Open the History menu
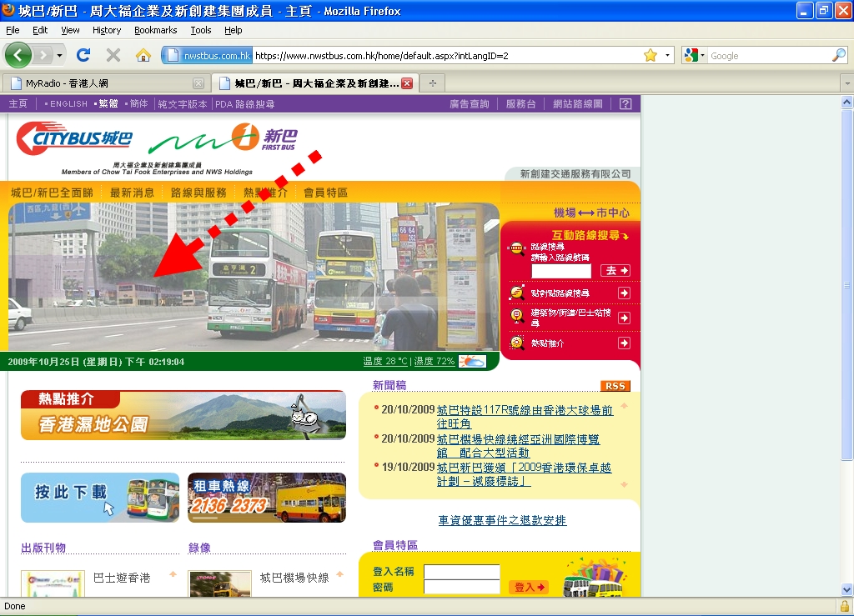Screen dimensions: 854x616 107,30
